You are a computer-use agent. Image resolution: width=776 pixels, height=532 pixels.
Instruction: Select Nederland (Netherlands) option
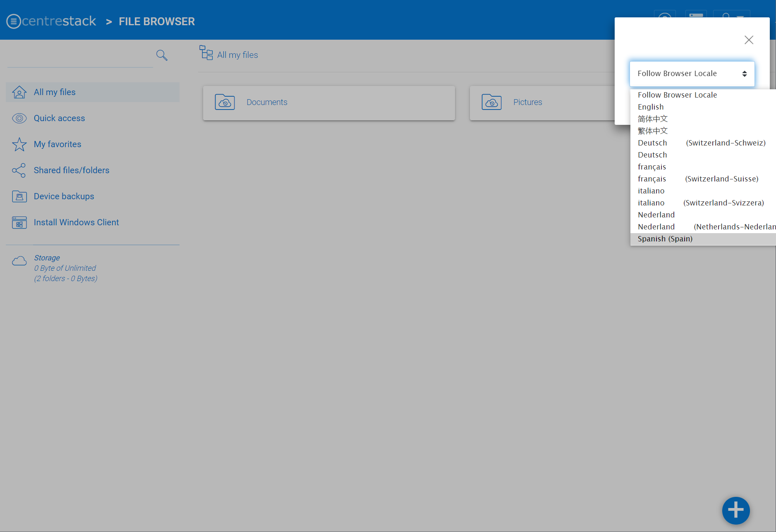pos(703,227)
